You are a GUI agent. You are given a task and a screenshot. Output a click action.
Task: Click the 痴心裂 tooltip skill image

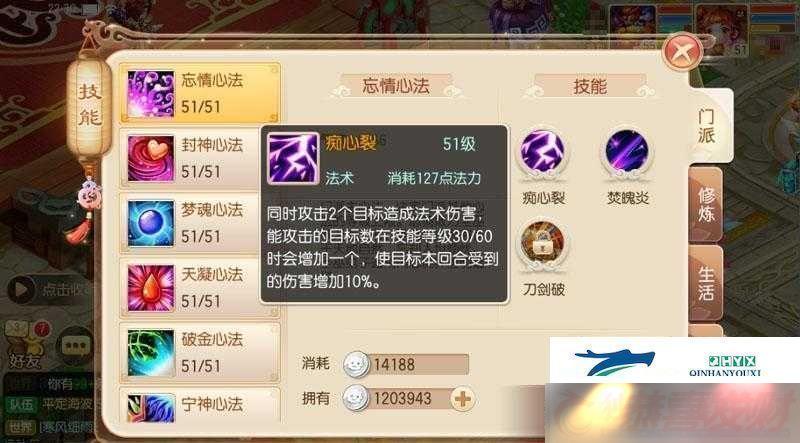293,158
